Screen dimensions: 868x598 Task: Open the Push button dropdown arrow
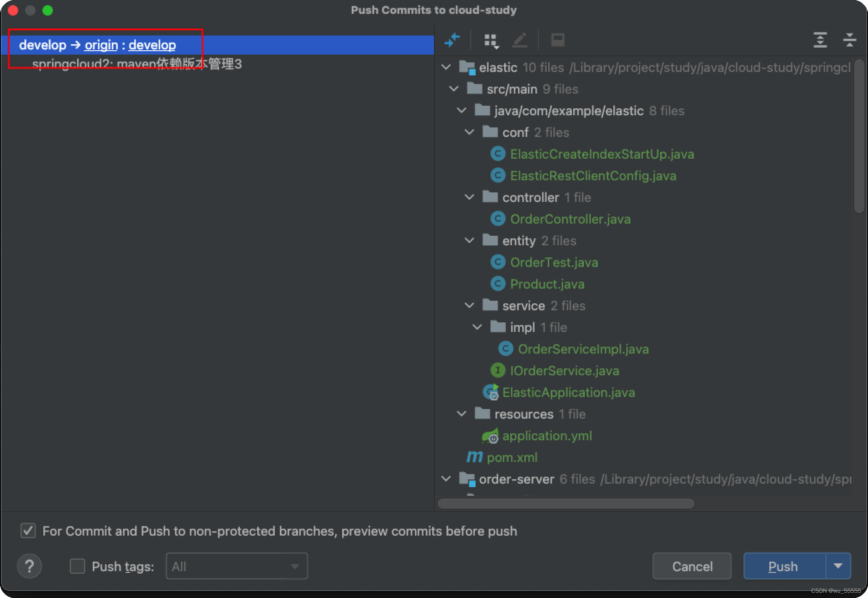838,566
